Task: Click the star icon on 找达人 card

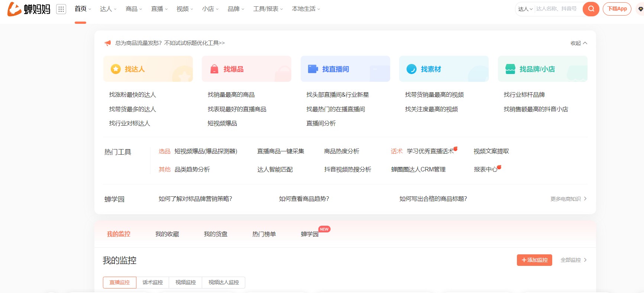Action: pyautogui.click(x=116, y=69)
